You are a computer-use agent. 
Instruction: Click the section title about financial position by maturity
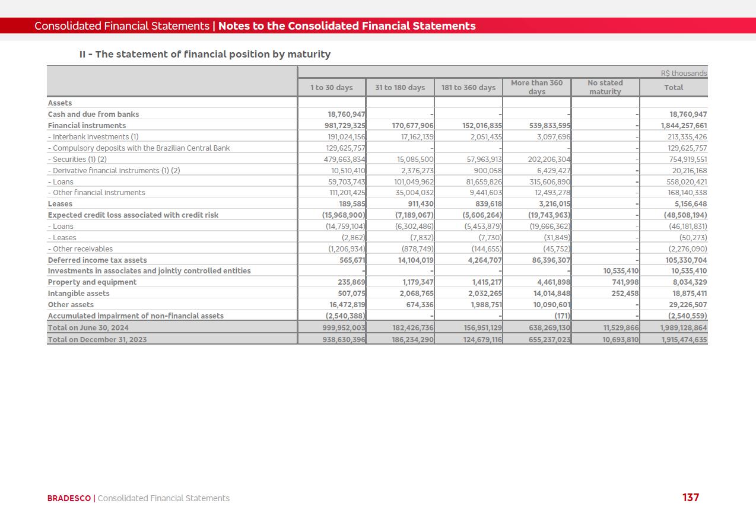[205, 55]
